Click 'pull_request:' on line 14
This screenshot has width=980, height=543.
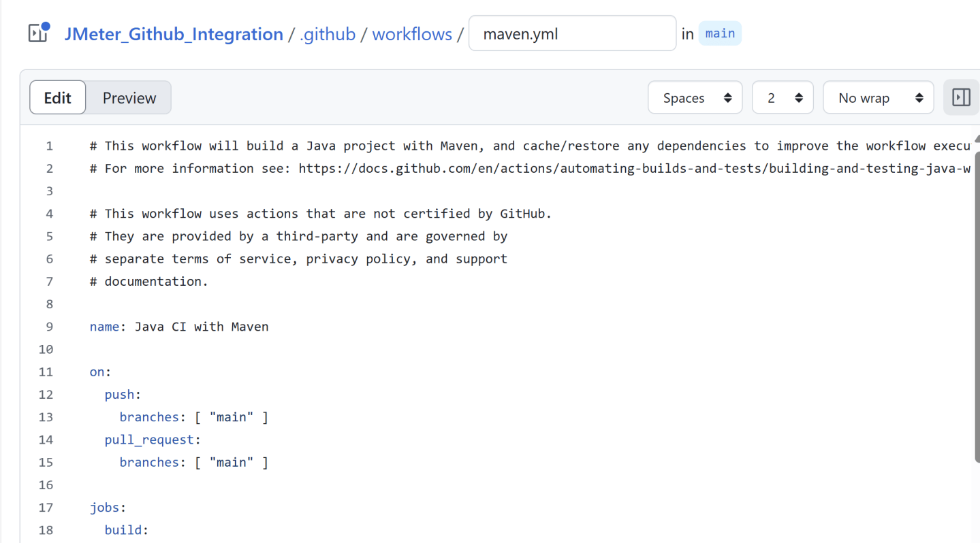pos(153,440)
